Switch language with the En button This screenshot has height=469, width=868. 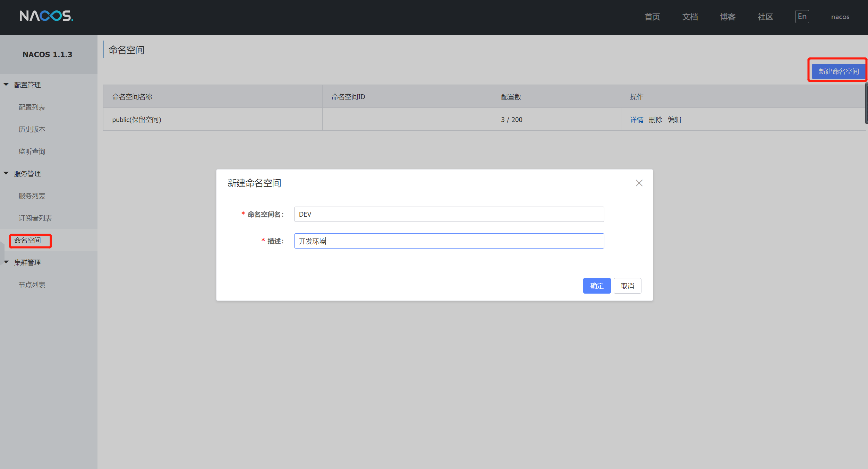(x=802, y=17)
